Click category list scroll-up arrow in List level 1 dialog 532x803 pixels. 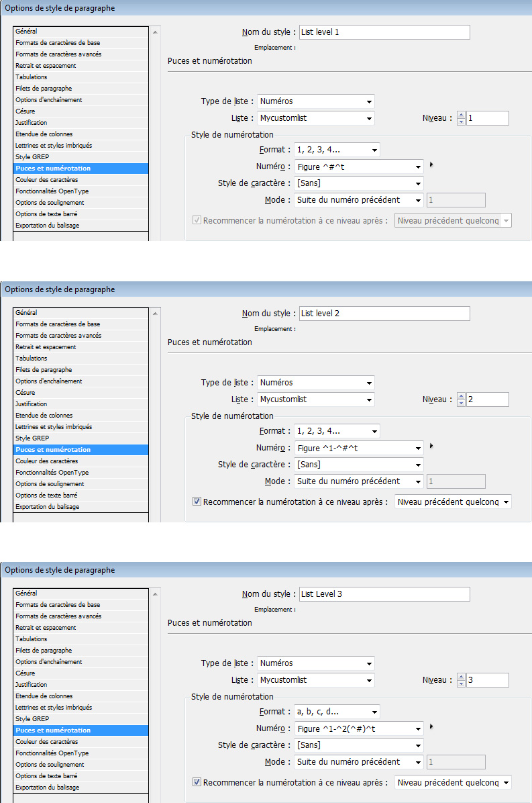[155, 32]
